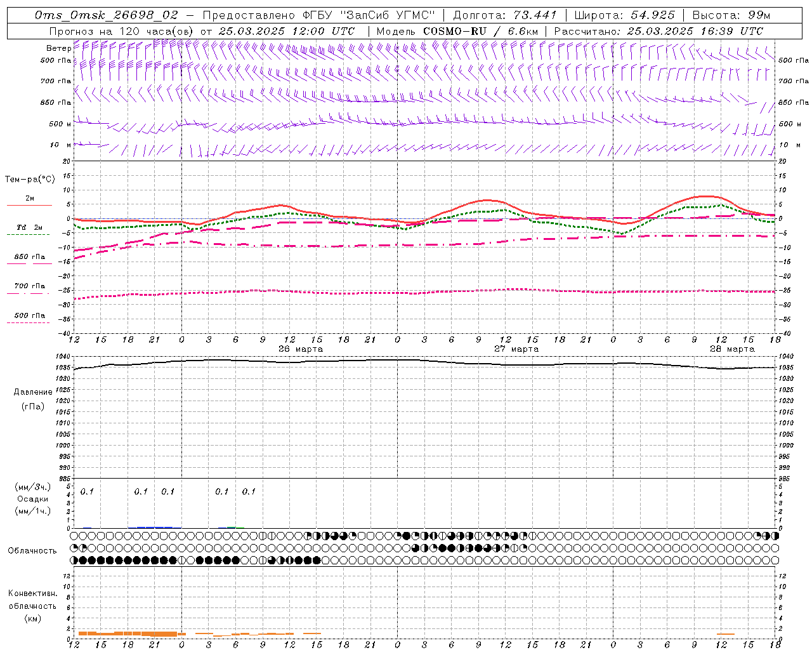Image resolution: width=812 pixels, height=650 pixels.
Task: Click the elevation label Высота: 99м
Action: click(x=731, y=15)
